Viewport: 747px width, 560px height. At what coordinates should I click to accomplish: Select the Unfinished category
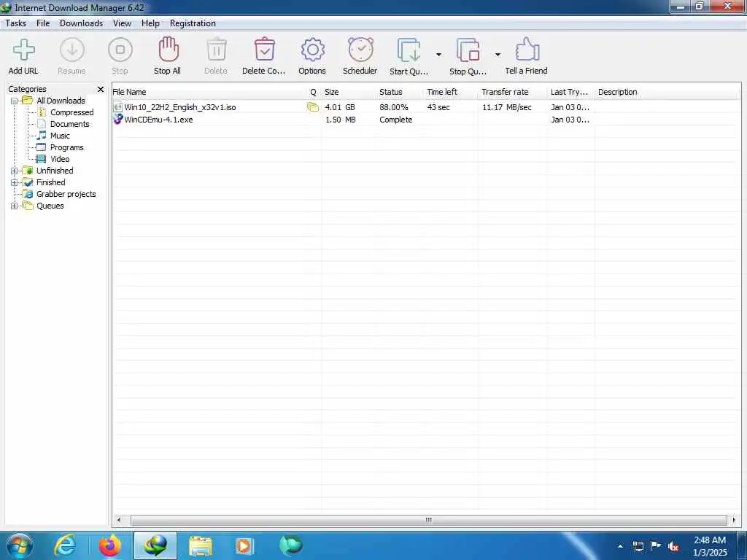[x=55, y=171]
